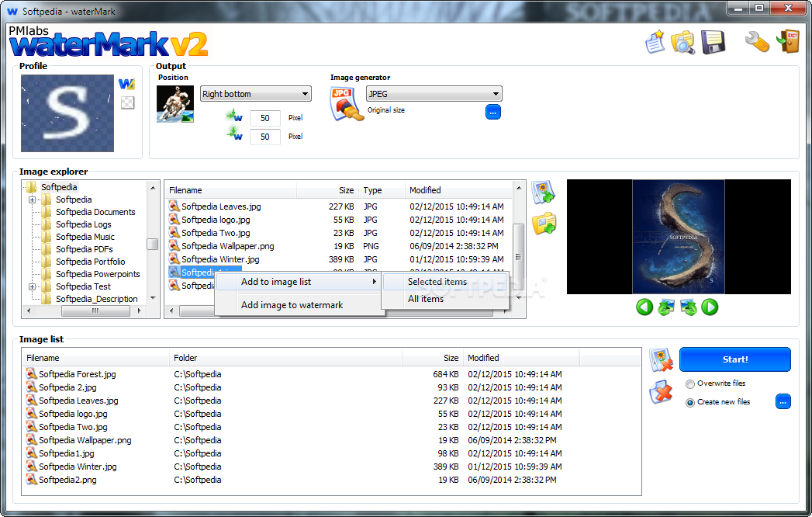Select Softpedia_Description folder in the tree

[x=97, y=299]
